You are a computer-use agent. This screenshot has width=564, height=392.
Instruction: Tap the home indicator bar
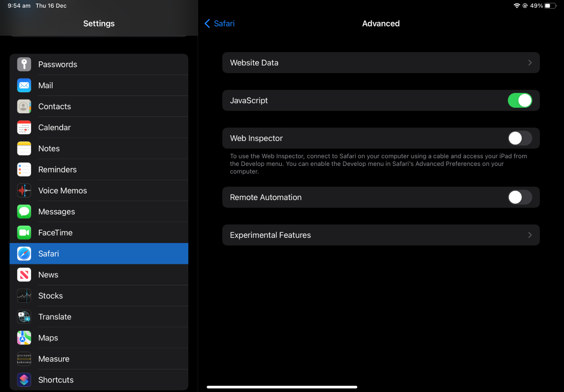282,387
